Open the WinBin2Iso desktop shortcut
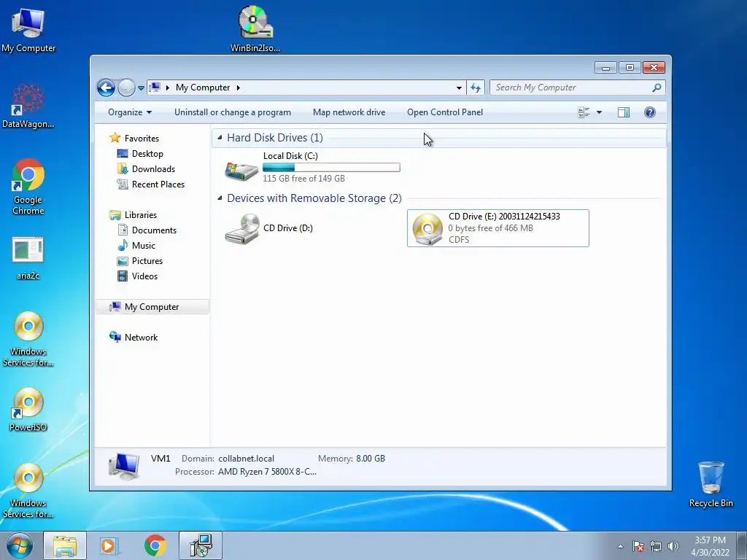Image resolution: width=747 pixels, height=560 pixels. 255,28
